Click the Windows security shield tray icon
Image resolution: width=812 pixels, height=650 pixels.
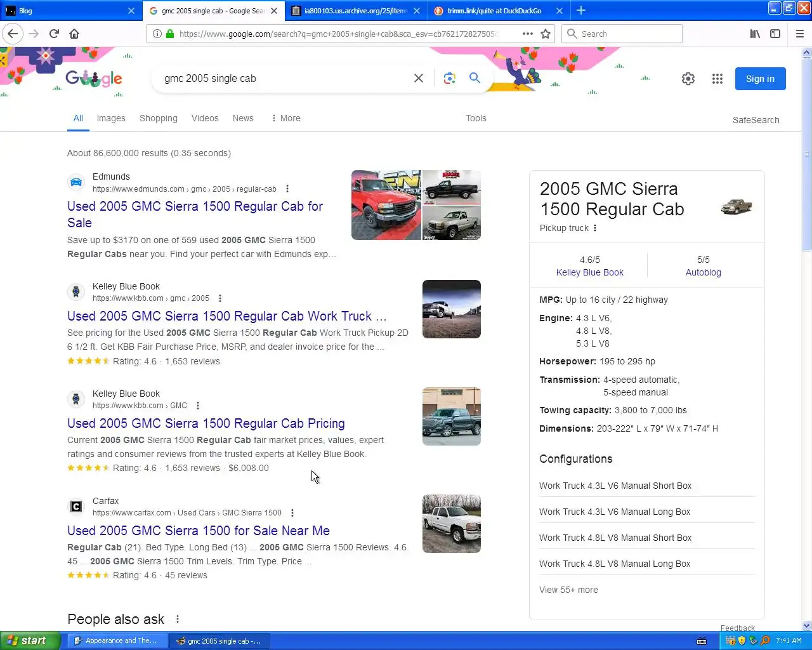(742, 640)
